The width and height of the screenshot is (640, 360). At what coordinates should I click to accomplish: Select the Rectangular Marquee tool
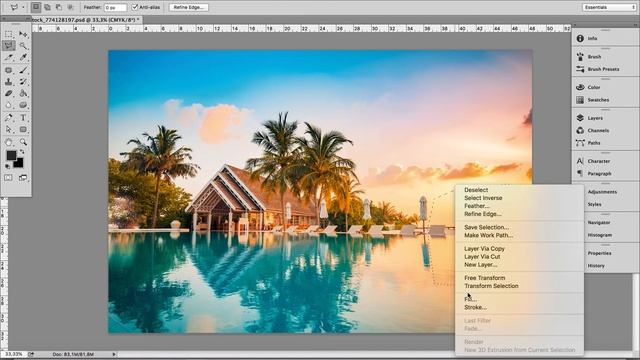[9, 34]
